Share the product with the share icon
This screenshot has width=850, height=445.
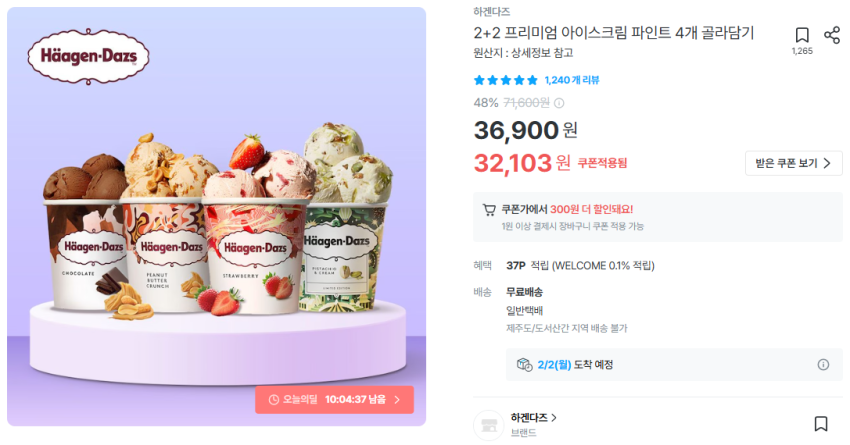tap(832, 35)
